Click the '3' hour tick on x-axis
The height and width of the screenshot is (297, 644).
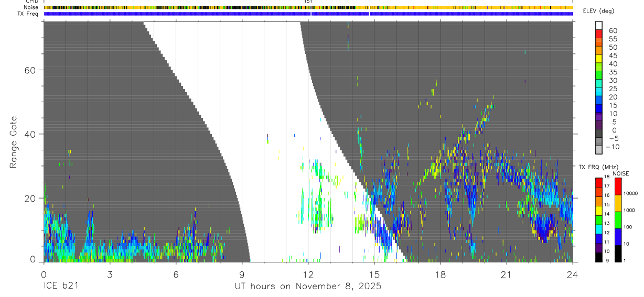point(110,275)
